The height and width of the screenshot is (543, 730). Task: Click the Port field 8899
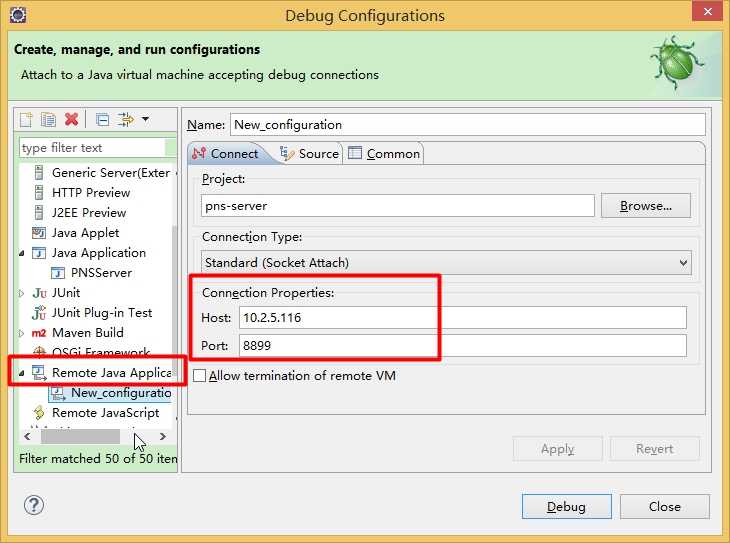pyautogui.click(x=463, y=346)
